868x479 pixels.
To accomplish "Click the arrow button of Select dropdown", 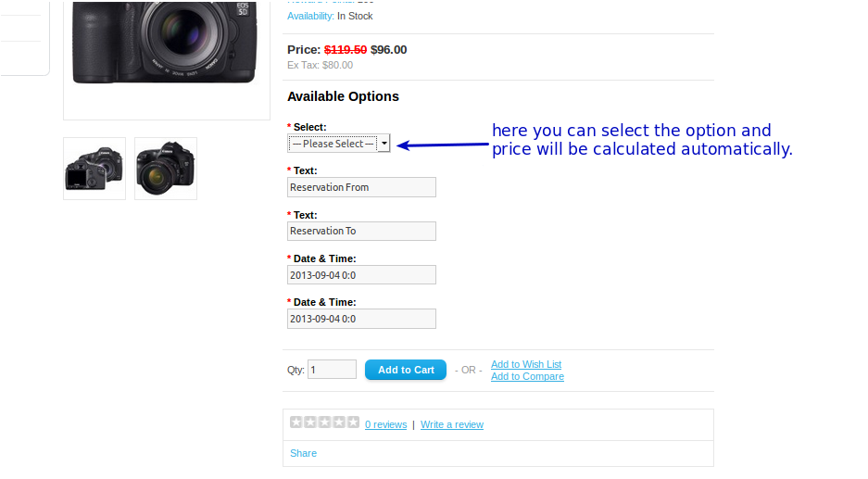I will pyautogui.click(x=384, y=144).
